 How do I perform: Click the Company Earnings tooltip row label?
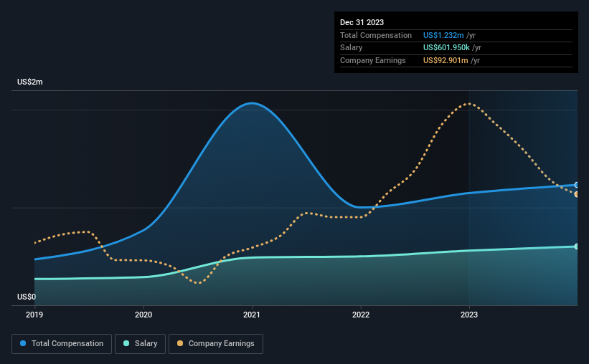coord(372,60)
